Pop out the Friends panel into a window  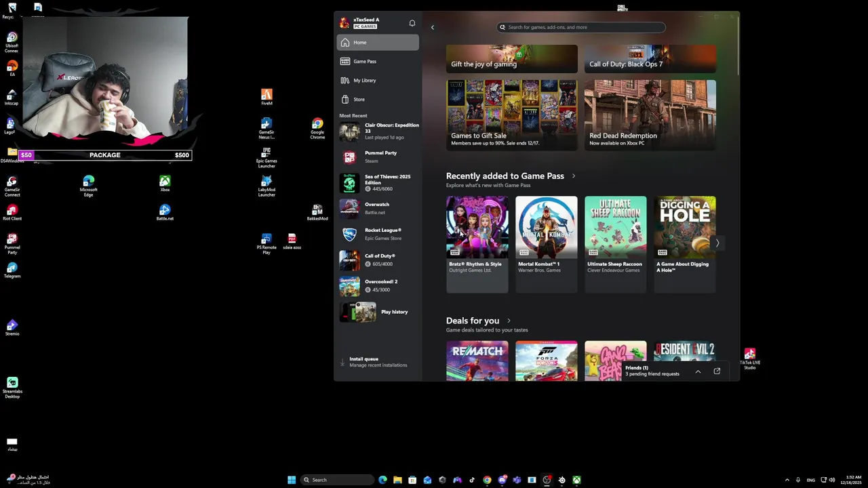pos(717,371)
